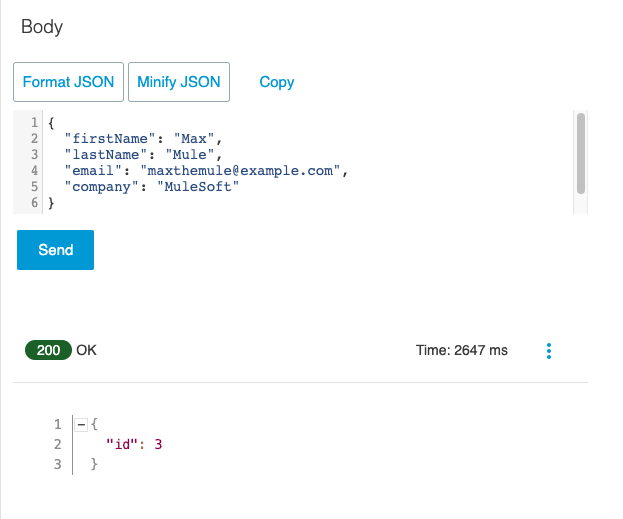Click the closing brace on request line 6
Image resolution: width=623 pixels, height=519 pixels.
click(51, 203)
